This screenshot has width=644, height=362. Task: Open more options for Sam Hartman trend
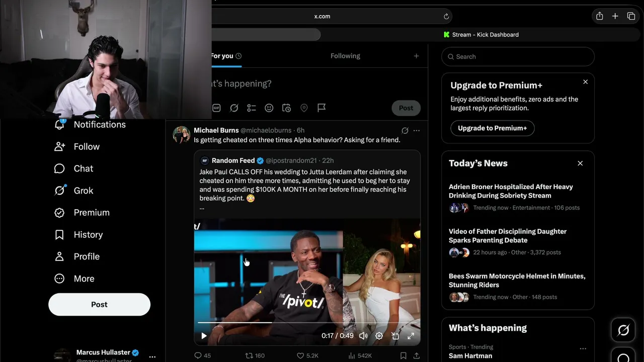coord(583,348)
